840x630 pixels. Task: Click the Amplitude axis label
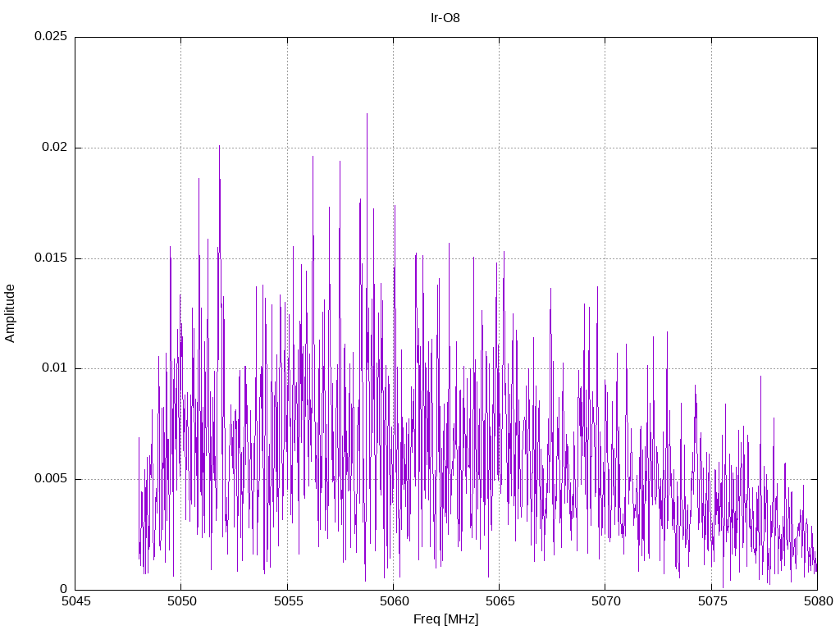tap(10, 313)
